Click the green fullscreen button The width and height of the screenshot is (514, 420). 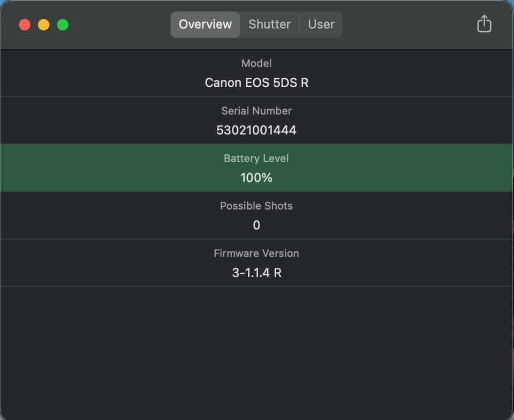point(63,25)
